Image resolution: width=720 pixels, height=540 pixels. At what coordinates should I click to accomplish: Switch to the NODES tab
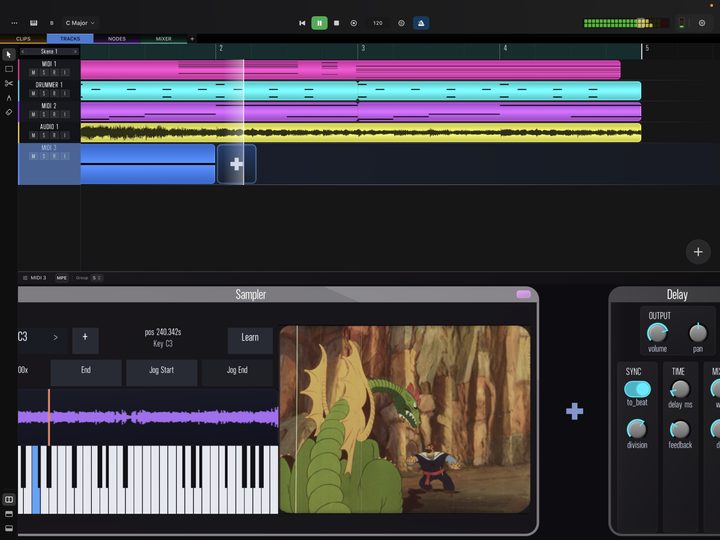coord(117,39)
